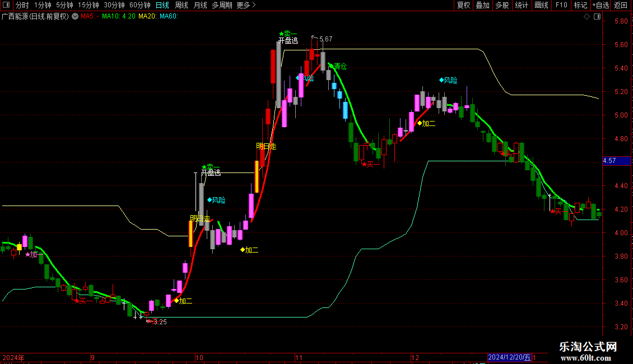Select the 1分钟 period tab
The height and width of the screenshot is (364, 633).
[x=43, y=5]
